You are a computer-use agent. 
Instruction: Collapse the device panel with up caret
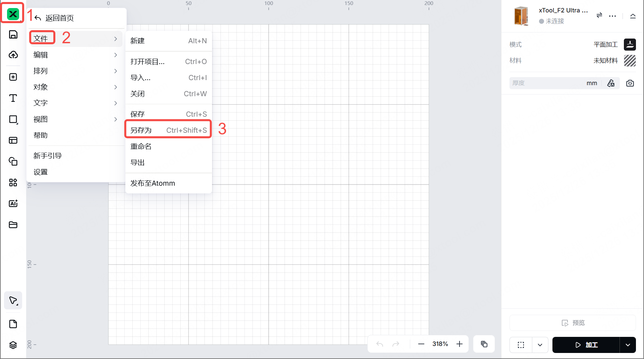pyautogui.click(x=633, y=16)
